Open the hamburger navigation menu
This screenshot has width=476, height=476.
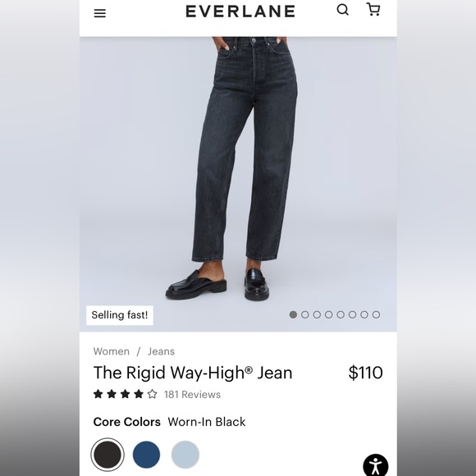(x=100, y=13)
